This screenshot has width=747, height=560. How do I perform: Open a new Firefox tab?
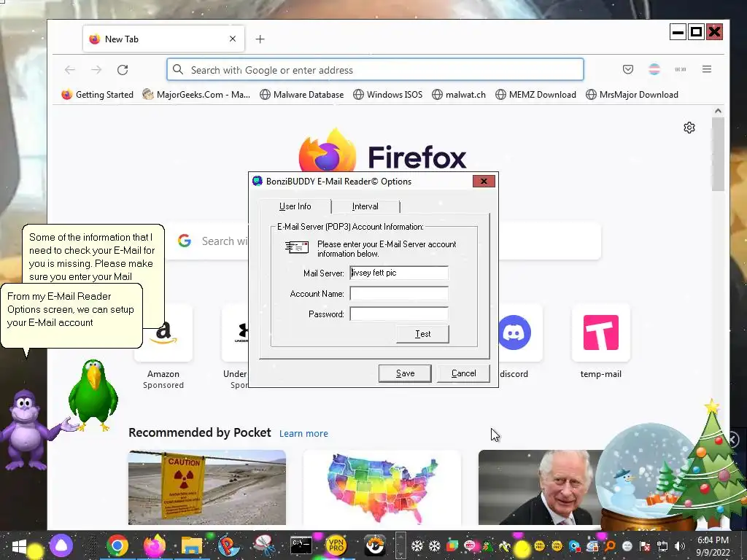(x=260, y=39)
